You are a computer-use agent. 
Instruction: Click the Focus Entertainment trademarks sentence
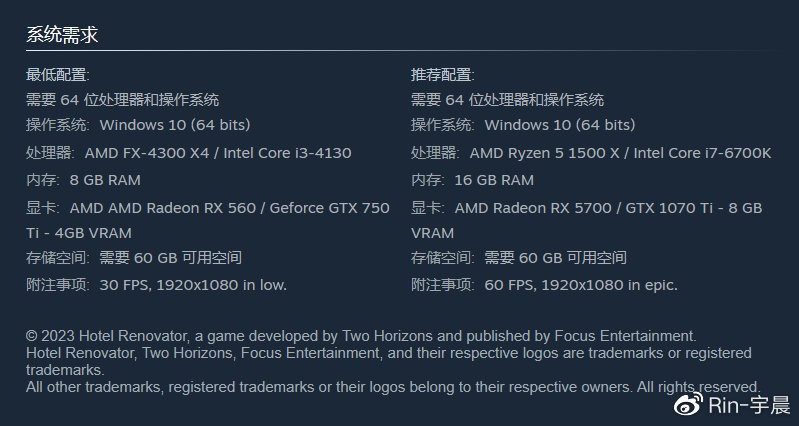click(389, 361)
